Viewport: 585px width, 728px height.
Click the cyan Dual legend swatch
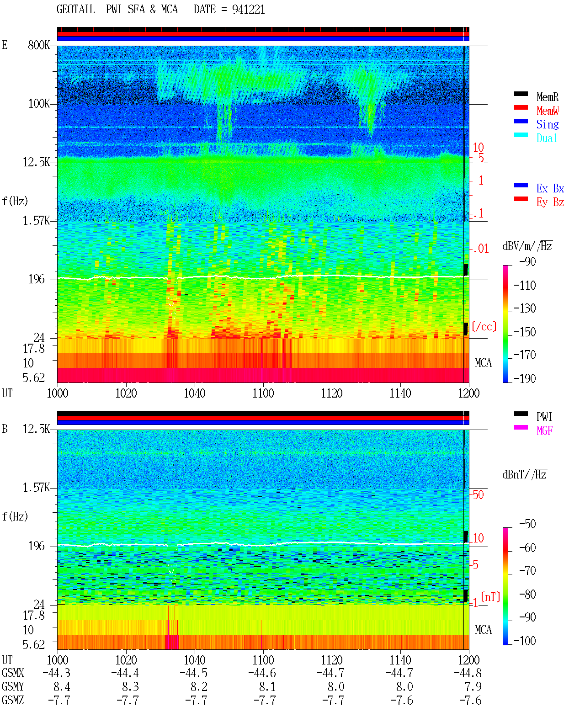click(x=521, y=135)
